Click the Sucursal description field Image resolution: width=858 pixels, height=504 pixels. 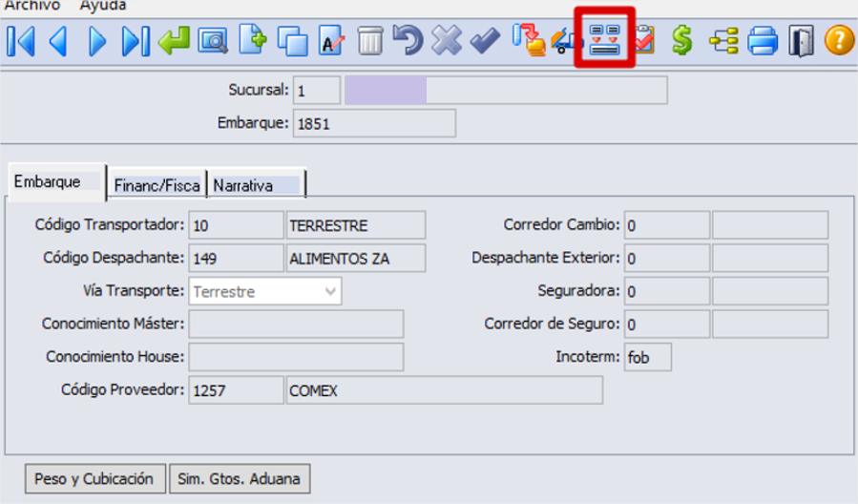(x=506, y=91)
